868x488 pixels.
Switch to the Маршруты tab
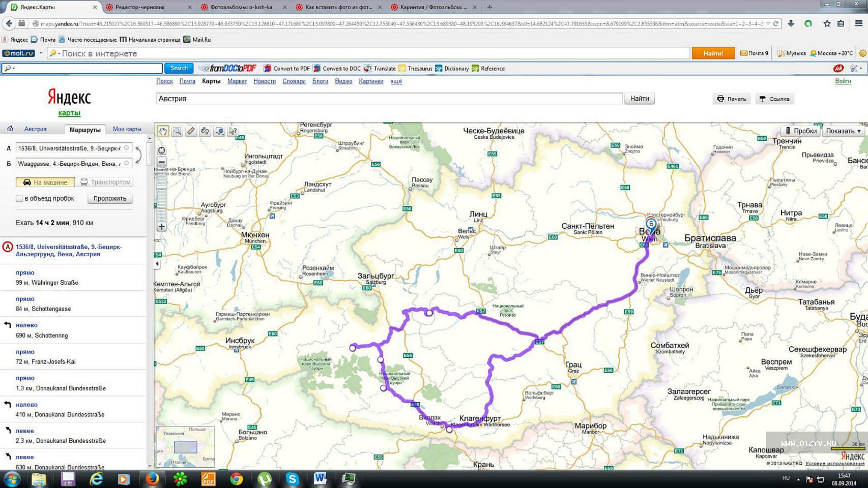pyautogui.click(x=85, y=130)
